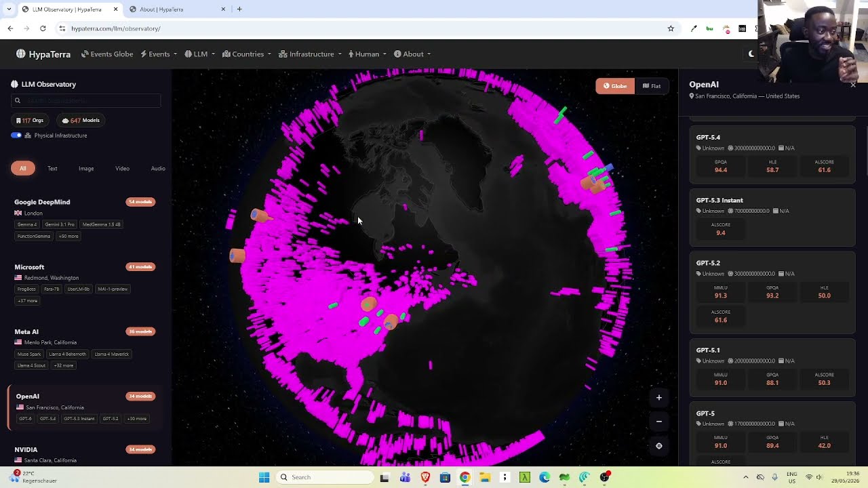Open the weather widget on taskbar
The width and height of the screenshot is (868, 488).
(x=34, y=477)
